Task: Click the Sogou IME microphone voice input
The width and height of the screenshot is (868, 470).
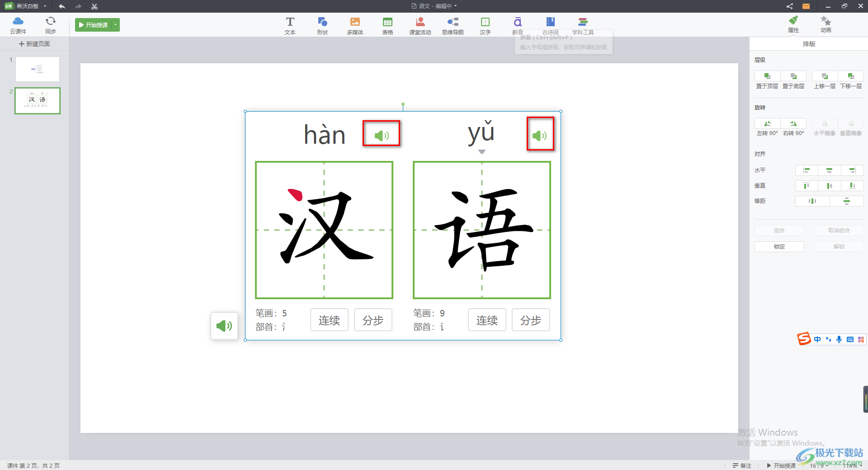Action: click(x=839, y=339)
